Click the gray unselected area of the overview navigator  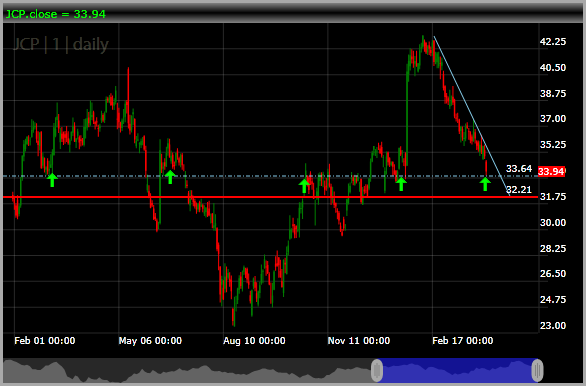187,370
